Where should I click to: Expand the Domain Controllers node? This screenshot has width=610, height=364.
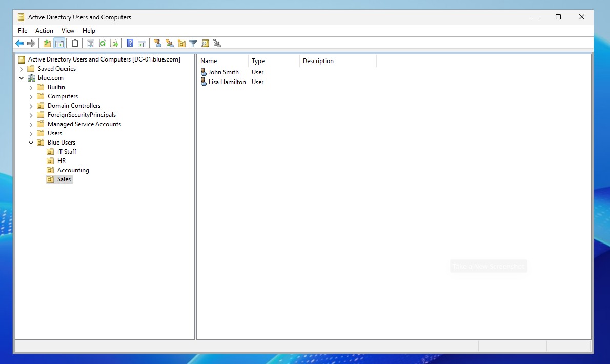pos(31,106)
